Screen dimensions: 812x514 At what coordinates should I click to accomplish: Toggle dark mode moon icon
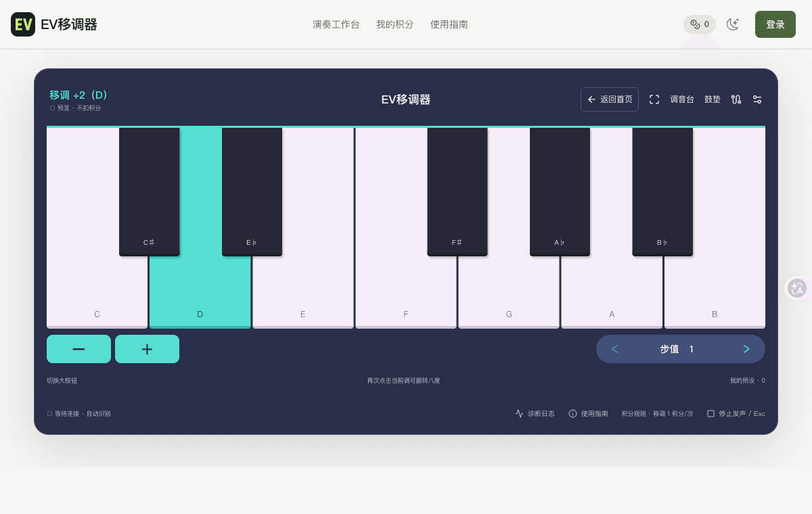click(x=733, y=24)
